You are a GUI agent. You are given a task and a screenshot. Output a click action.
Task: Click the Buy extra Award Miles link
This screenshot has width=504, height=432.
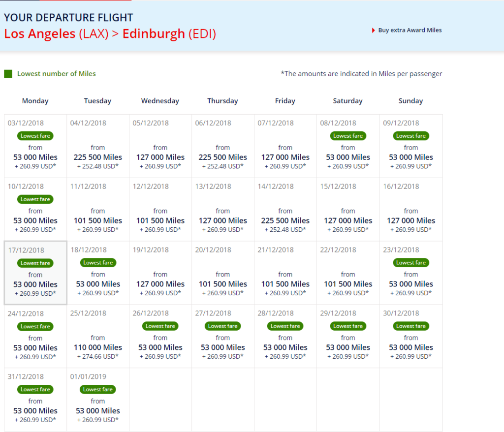[x=409, y=30]
